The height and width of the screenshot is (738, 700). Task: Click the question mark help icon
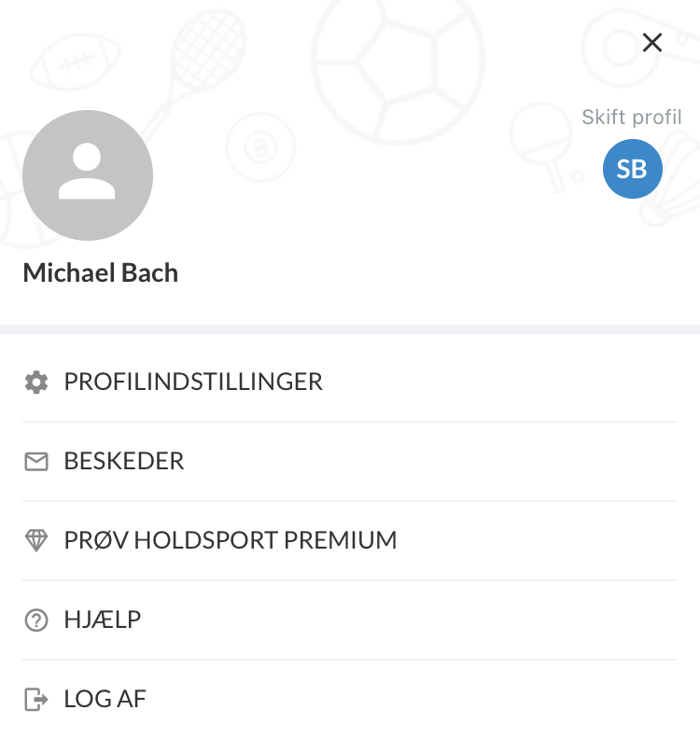(x=36, y=620)
